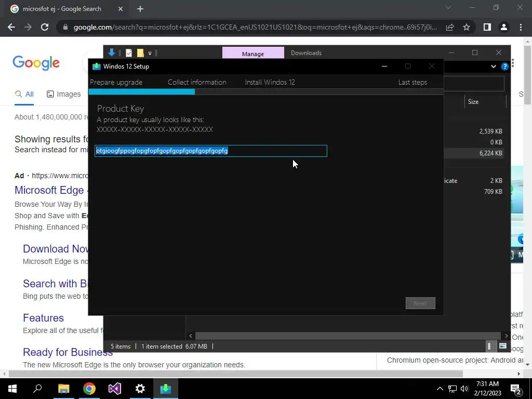Open Explorer help question mark icon
The height and width of the screenshot is (399, 532).
(x=504, y=66)
